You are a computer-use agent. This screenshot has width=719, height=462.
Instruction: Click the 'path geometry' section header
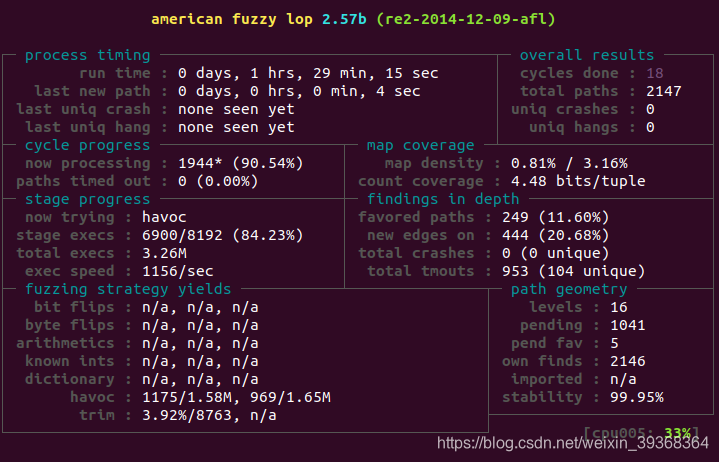tap(569, 289)
